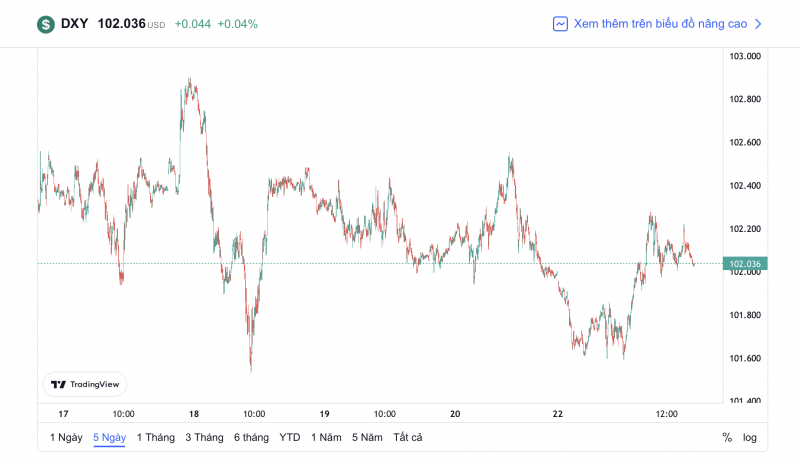Click the TradingView logo badge
This screenshot has width=800, height=464.
85,384
